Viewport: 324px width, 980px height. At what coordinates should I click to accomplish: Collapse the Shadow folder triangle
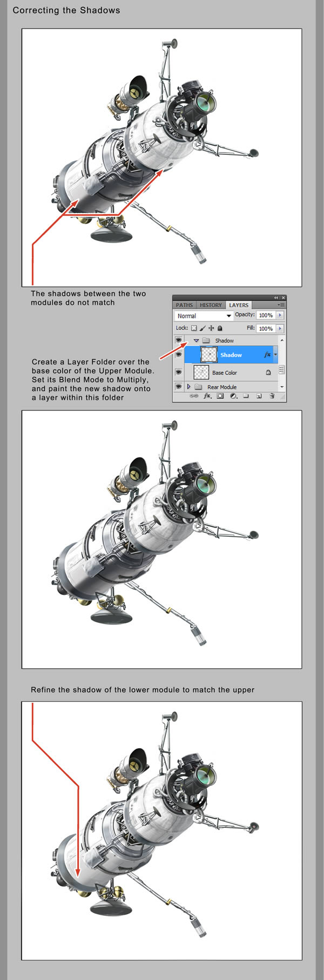(197, 340)
